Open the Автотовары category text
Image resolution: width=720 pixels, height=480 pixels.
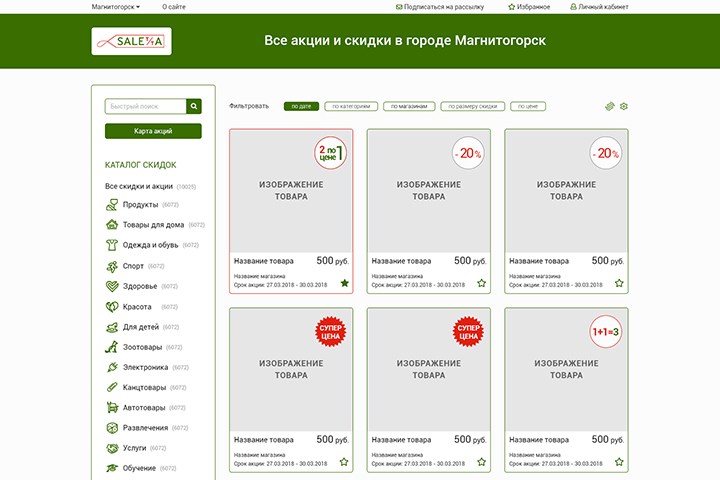point(144,407)
